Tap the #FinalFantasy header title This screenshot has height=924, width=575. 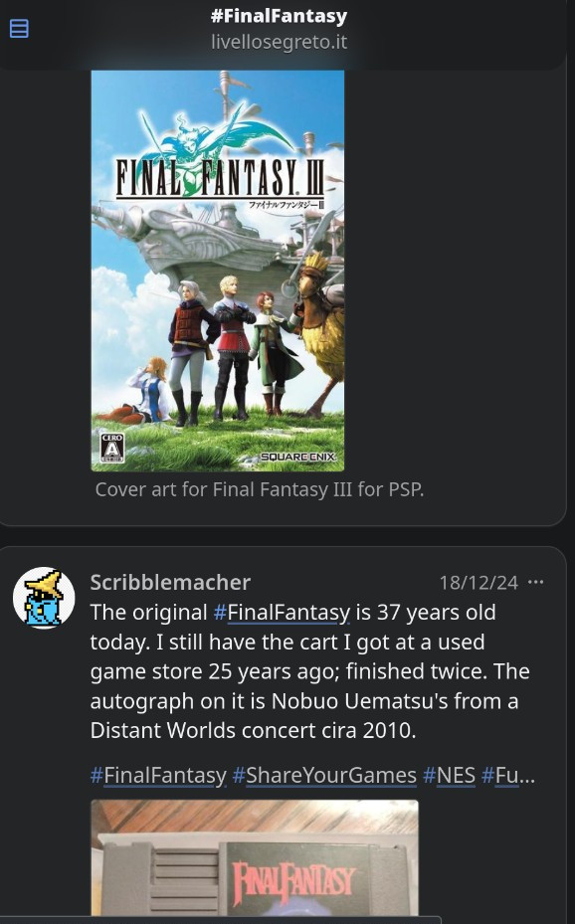point(279,16)
